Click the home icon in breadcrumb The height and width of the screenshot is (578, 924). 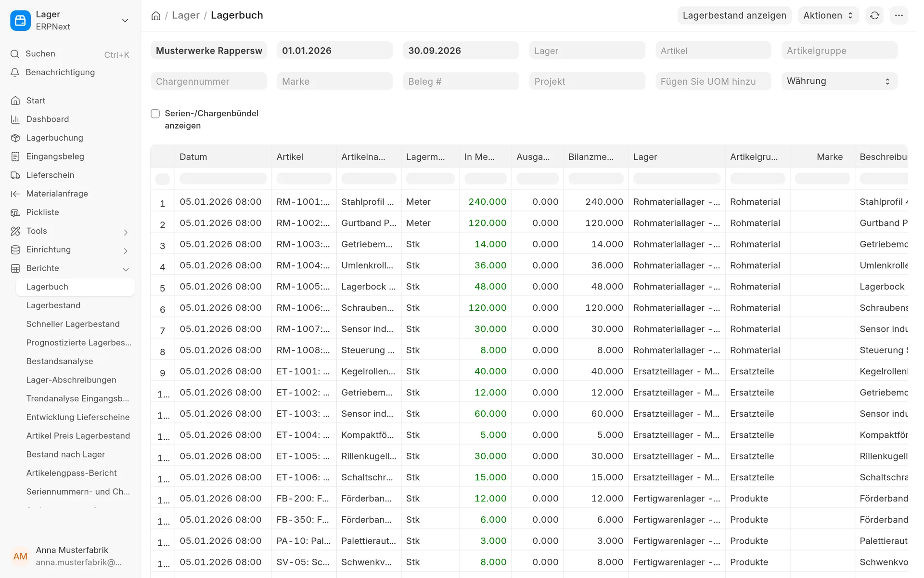[x=155, y=16]
